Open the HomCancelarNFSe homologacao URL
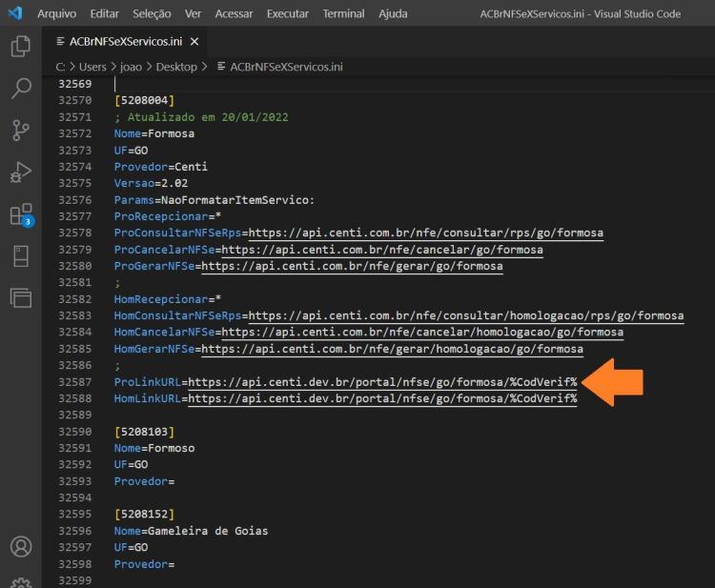The image size is (715, 588). pyautogui.click(x=422, y=333)
